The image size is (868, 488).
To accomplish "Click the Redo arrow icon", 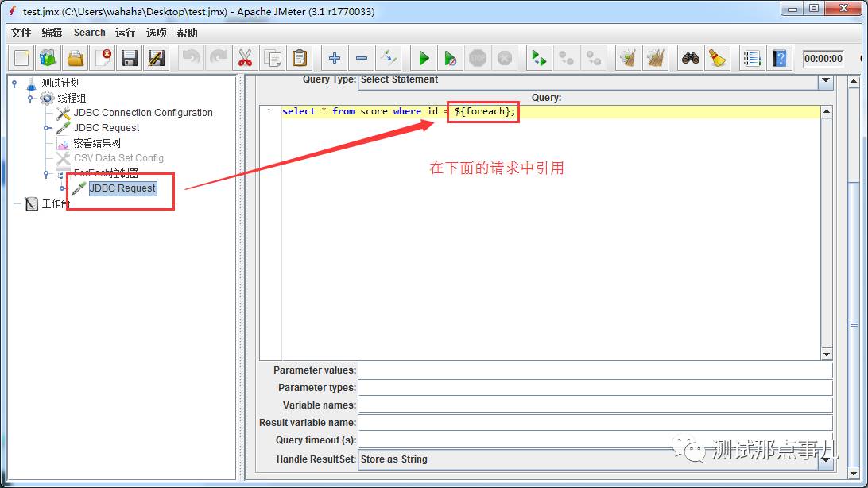I will [218, 57].
